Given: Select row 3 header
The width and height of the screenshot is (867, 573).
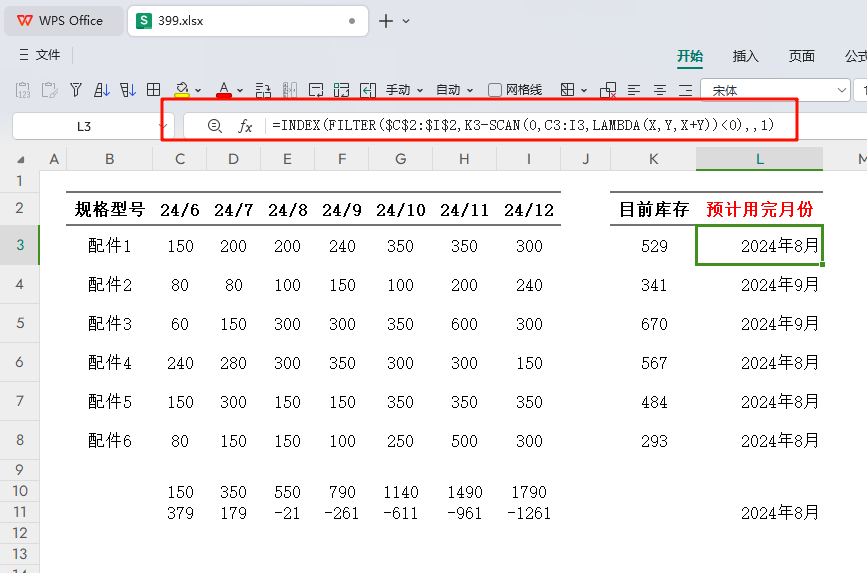Looking at the screenshot, I should click(x=20, y=244).
